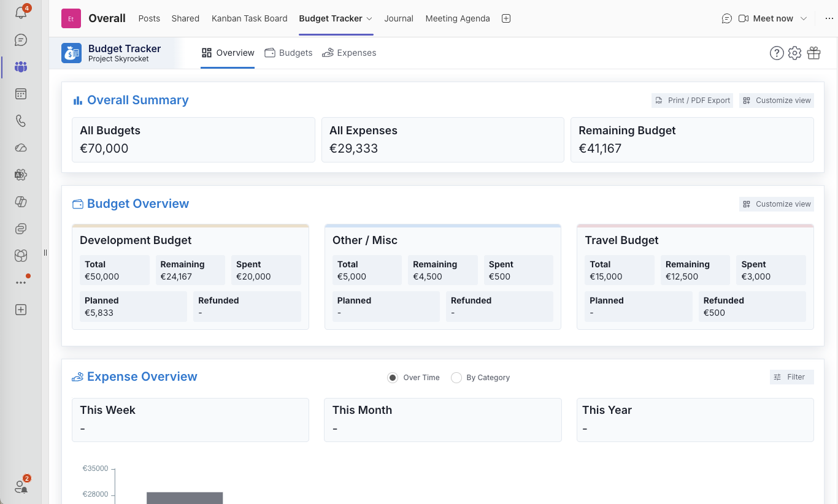Start a meeting with Meet now

[766, 18]
